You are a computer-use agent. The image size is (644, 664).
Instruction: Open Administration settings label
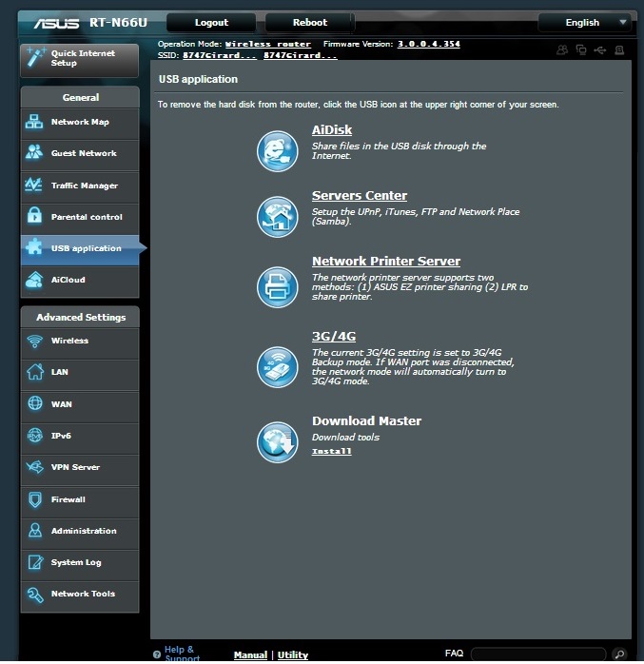pyautogui.click(x=84, y=531)
